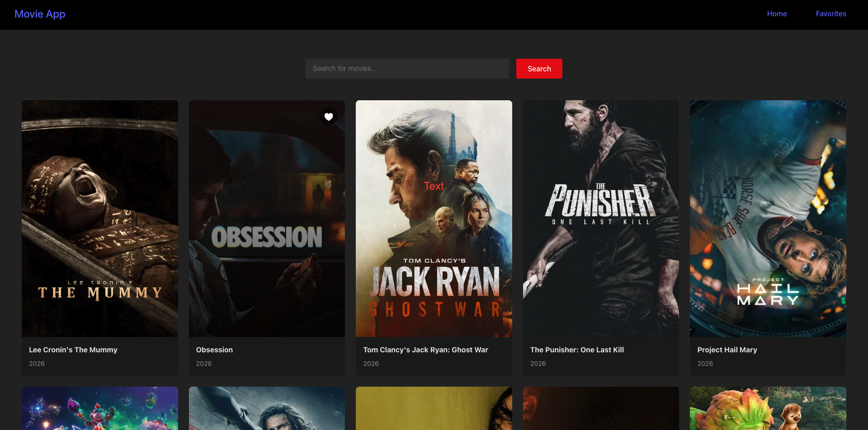Viewport: 868px width, 430px height.
Task: Open the Home navigation link
Action: tap(777, 14)
